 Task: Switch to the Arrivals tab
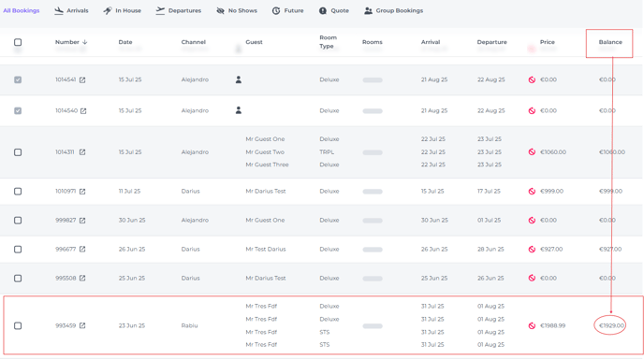pyautogui.click(x=71, y=10)
